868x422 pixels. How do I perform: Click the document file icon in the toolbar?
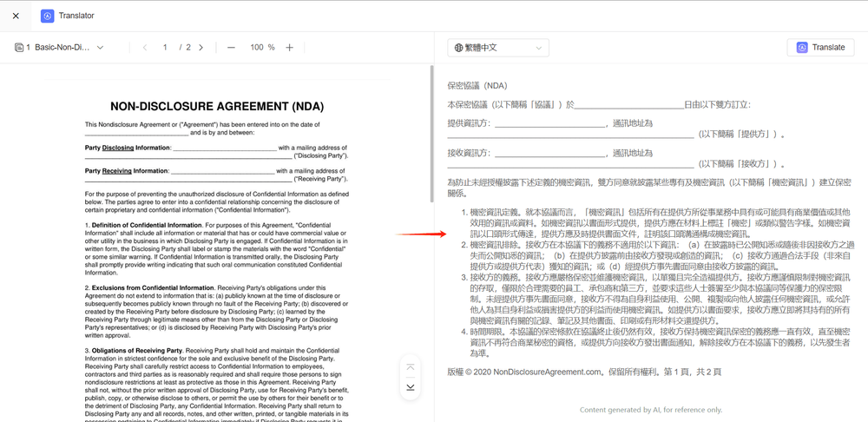pyautogui.click(x=19, y=48)
